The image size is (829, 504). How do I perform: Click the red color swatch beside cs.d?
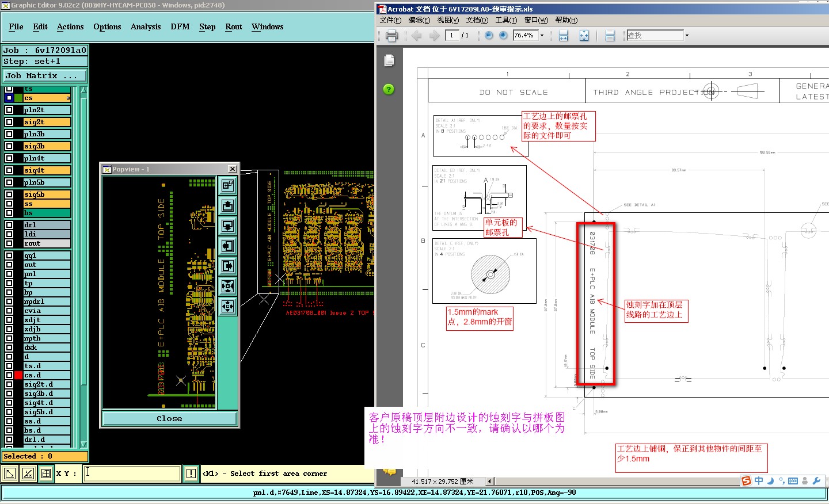[18, 375]
